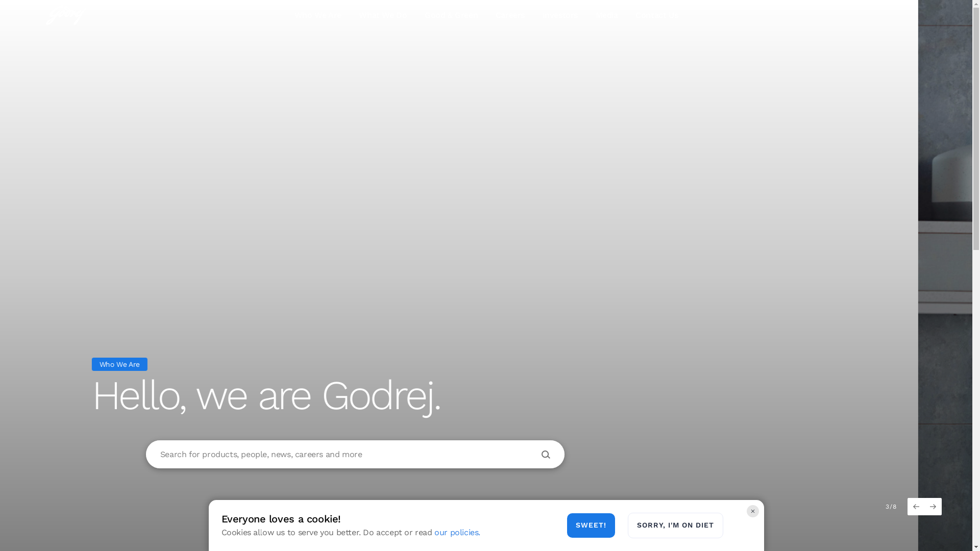Open the Careers menu item
Screen dimensions: 980x551
pyautogui.click(x=510, y=16)
